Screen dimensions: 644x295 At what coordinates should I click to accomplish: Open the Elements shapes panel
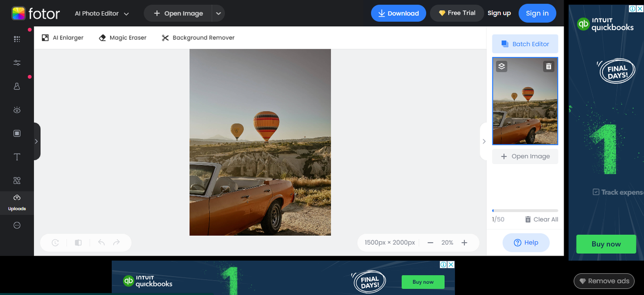click(17, 180)
